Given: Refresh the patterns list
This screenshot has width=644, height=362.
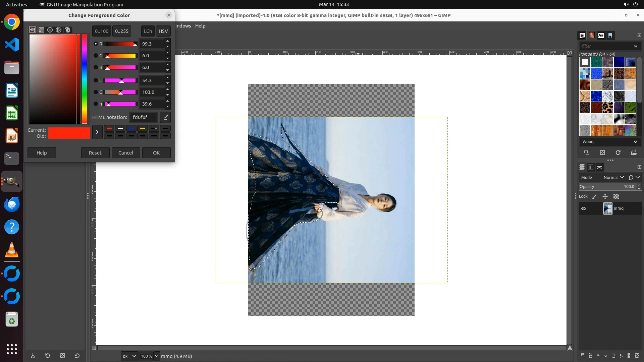Looking at the screenshot, I should click(618, 153).
